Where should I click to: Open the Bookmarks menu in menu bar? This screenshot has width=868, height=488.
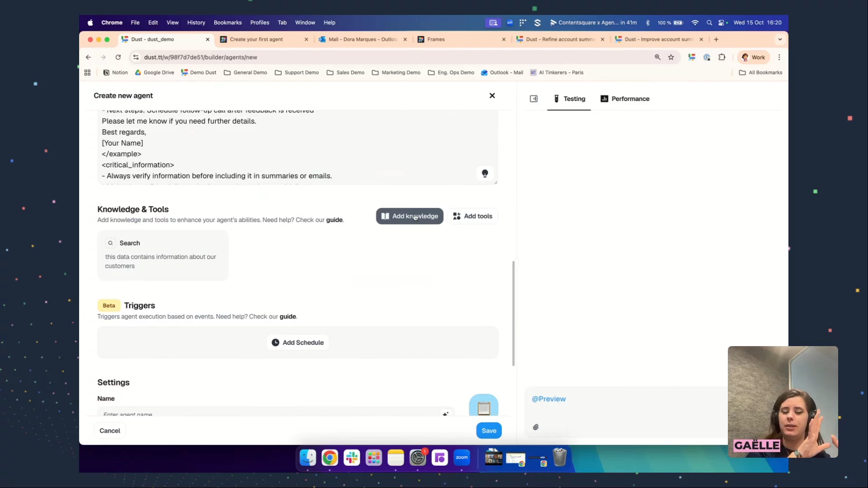[227, 23]
